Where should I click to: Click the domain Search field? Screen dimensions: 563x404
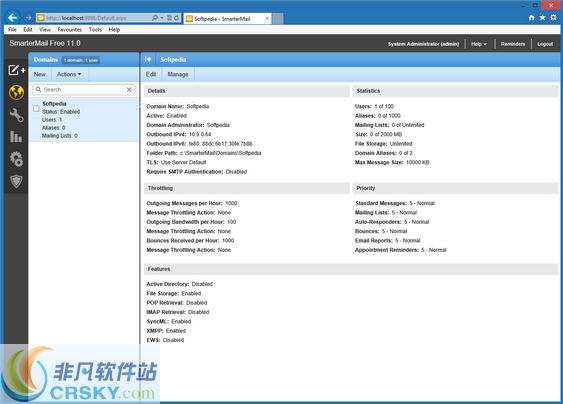click(x=84, y=89)
